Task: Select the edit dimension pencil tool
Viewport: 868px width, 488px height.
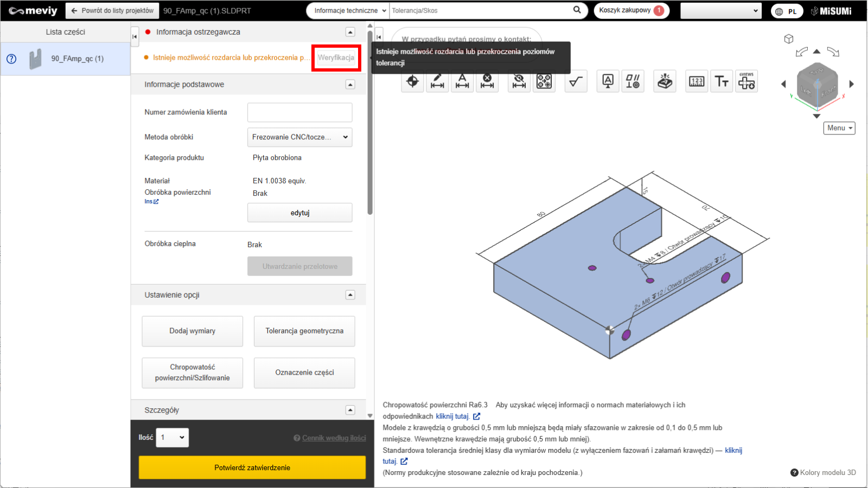Action: point(437,81)
